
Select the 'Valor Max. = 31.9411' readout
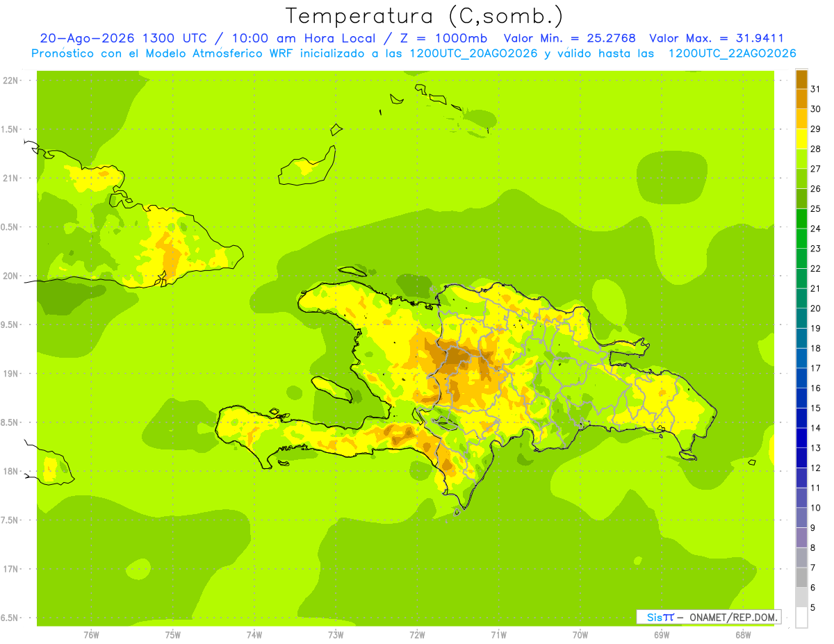point(717,38)
